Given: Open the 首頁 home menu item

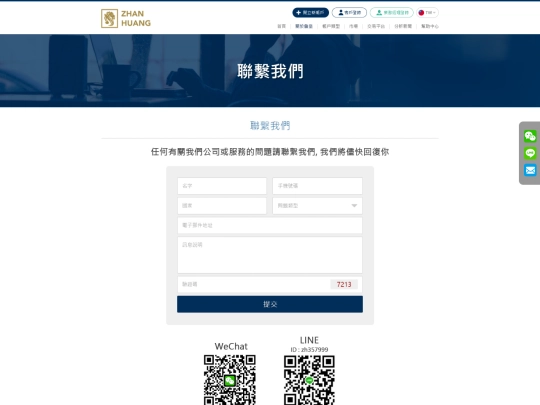Looking at the screenshot, I should 281,26.
